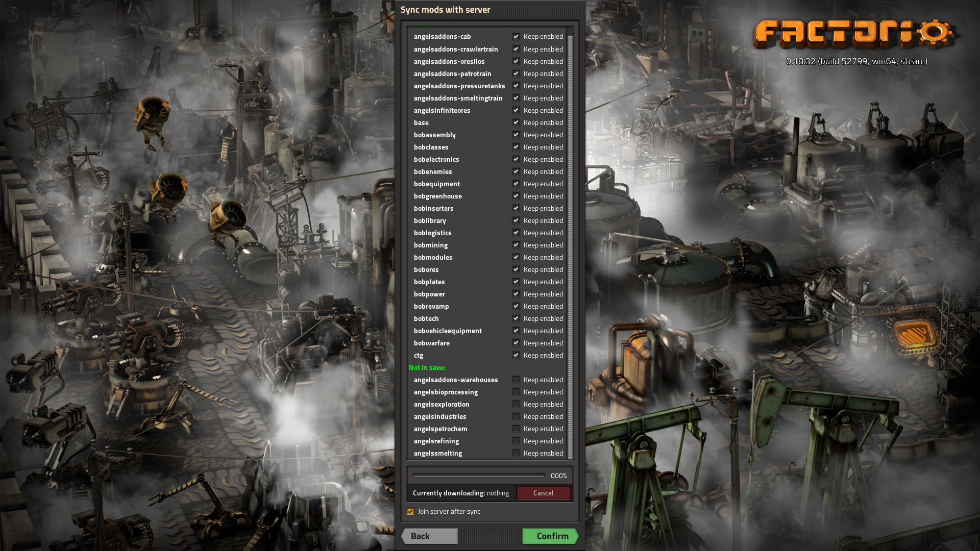Select the bobrevamp mod name
The height and width of the screenshot is (551, 980).
pyautogui.click(x=431, y=307)
